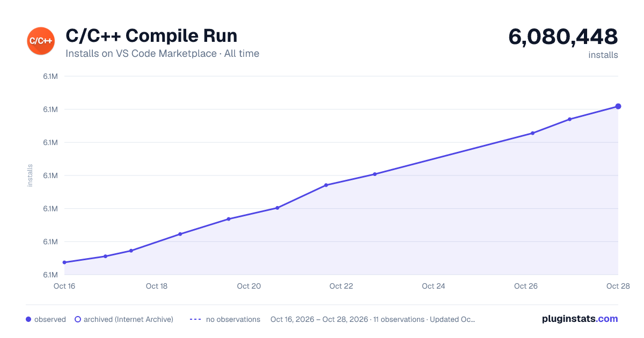The height and width of the screenshot is (338, 644).
Task: Click the Oct 20 axis label
Action: (x=249, y=286)
